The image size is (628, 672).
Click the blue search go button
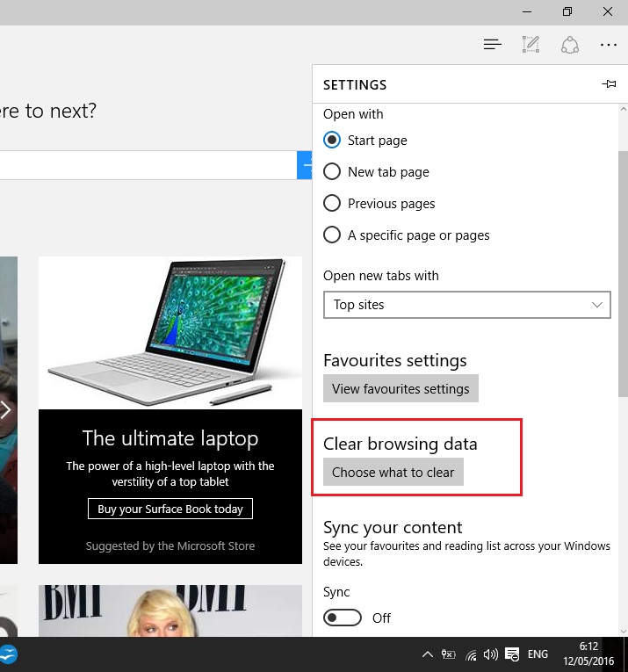304,165
